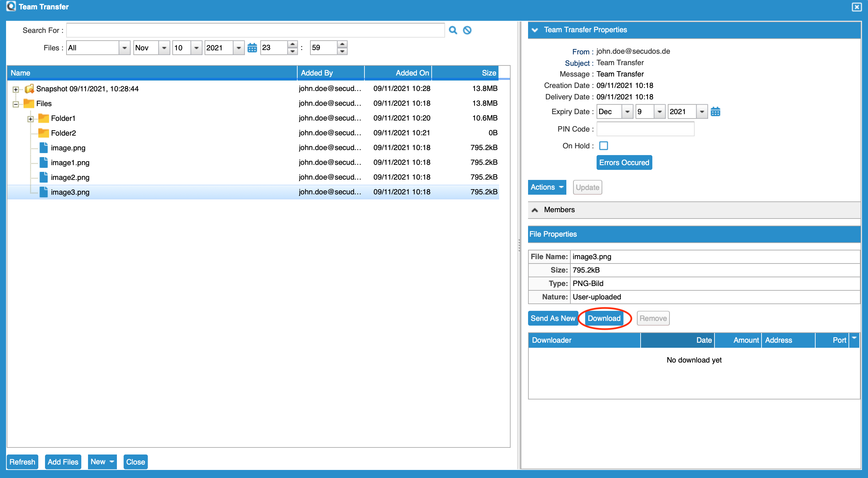Collapse the Files tree node

pyautogui.click(x=15, y=104)
